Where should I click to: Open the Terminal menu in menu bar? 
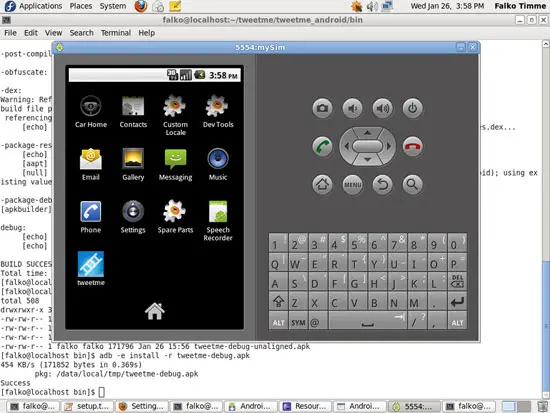tap(116, 33)
